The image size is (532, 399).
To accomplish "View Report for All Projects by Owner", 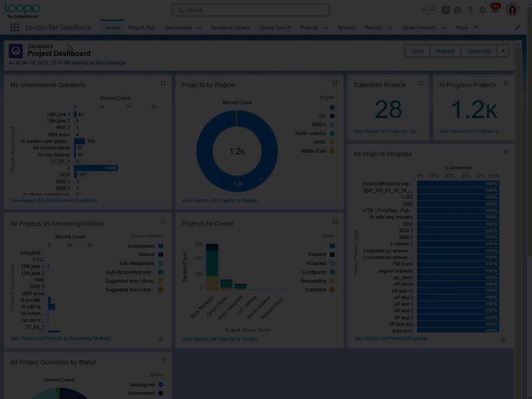I will pyautogui.click(x=220, y=339).
